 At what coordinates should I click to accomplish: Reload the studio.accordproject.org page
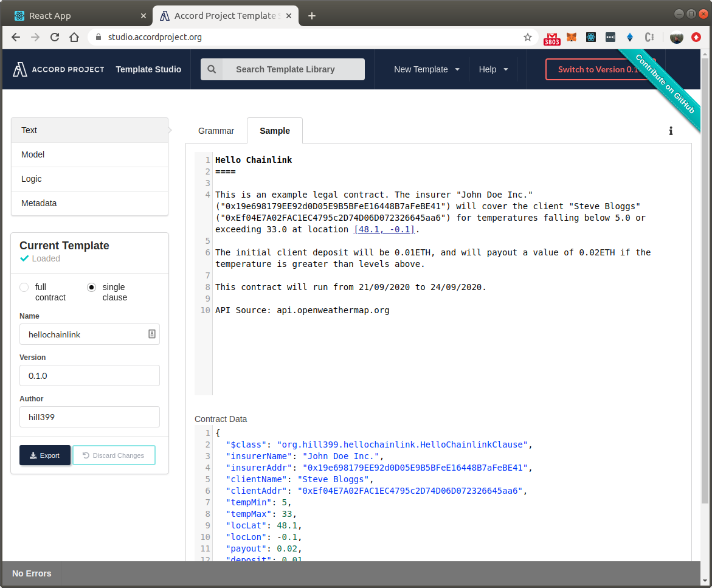[55, 37]
